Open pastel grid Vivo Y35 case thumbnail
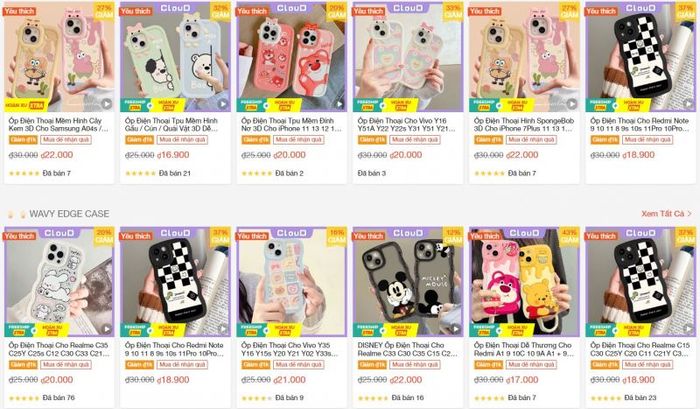Viewport: 700px width, 409px height. click(x=292, y=282)
